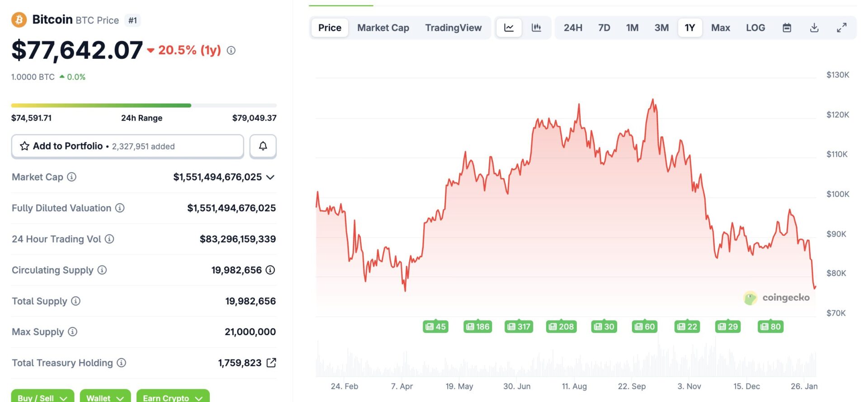Image resolution: width=868 pixels, height=402 pixels.
Task: Select the 24H time range
Action: [x=573, y=28]
